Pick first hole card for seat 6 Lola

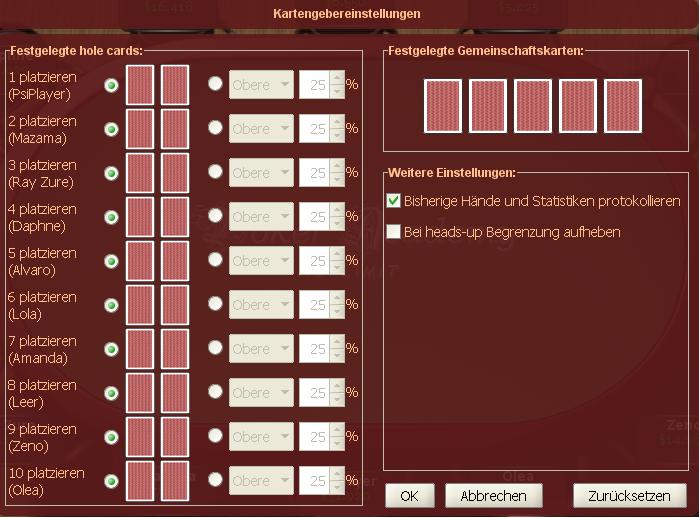140,305
